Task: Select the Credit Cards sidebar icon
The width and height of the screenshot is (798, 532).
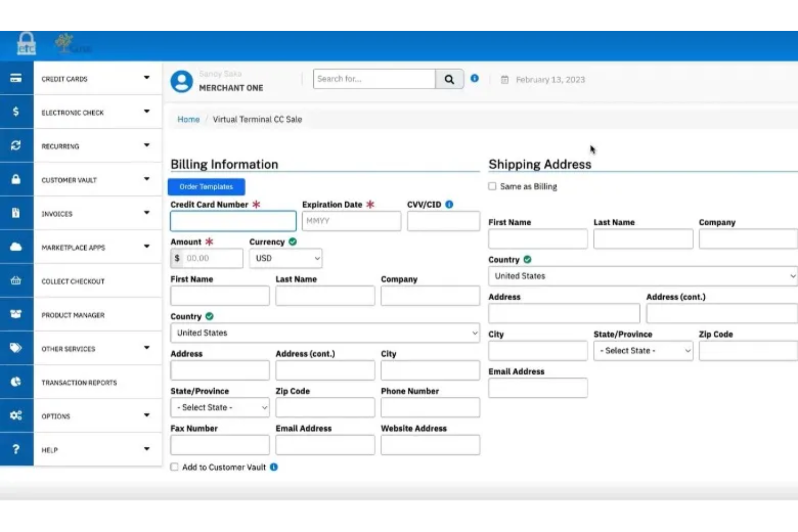Action: click(17, 78)
